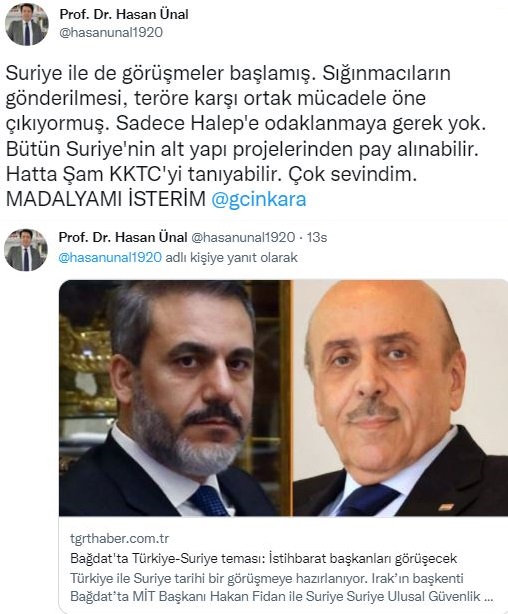
Task: Click the blue @hasanunal1920 replying-to mention
Action: pyautogui.click(x=110, y=257)
